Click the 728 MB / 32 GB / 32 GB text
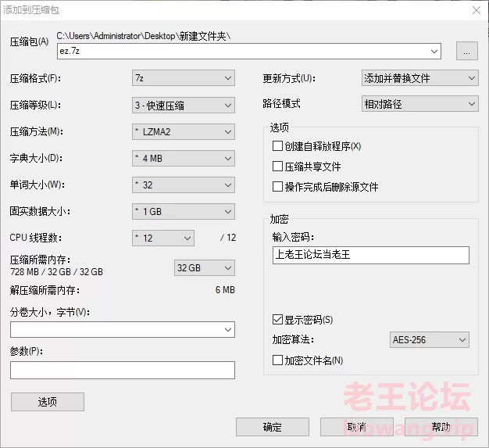489x448 pixels. pos(56,272)
